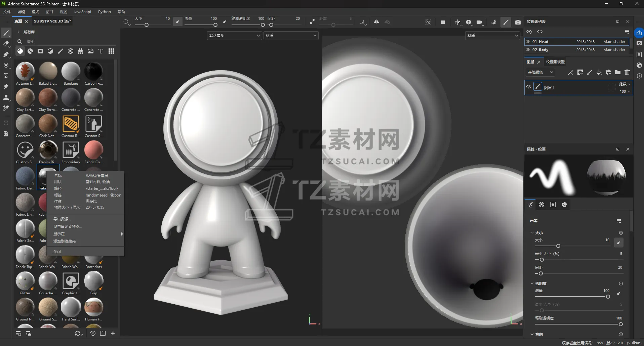Open 显示在 submenu in context menu
Viewport: 644px width, 346px height.
85,234
